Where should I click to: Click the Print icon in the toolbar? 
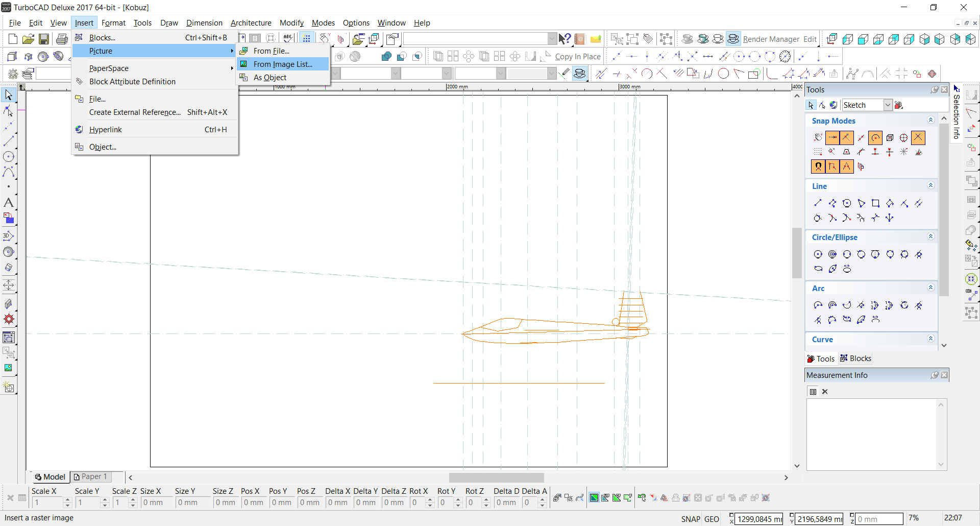click(x=62, y=39)
